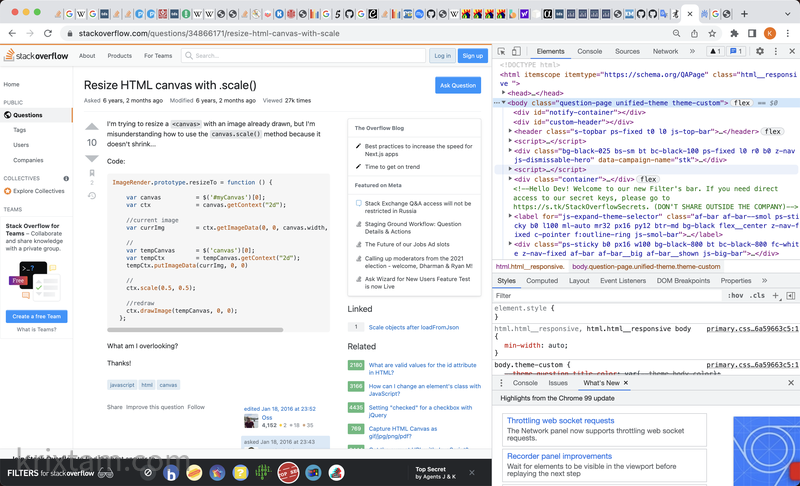
Task: Toggle the :hov element state panel
Action: [x=735, y=296]
